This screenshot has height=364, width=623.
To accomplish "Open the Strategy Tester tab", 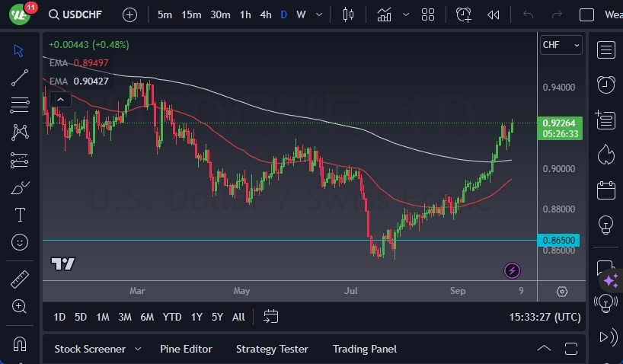I will (x=272, y=349).
